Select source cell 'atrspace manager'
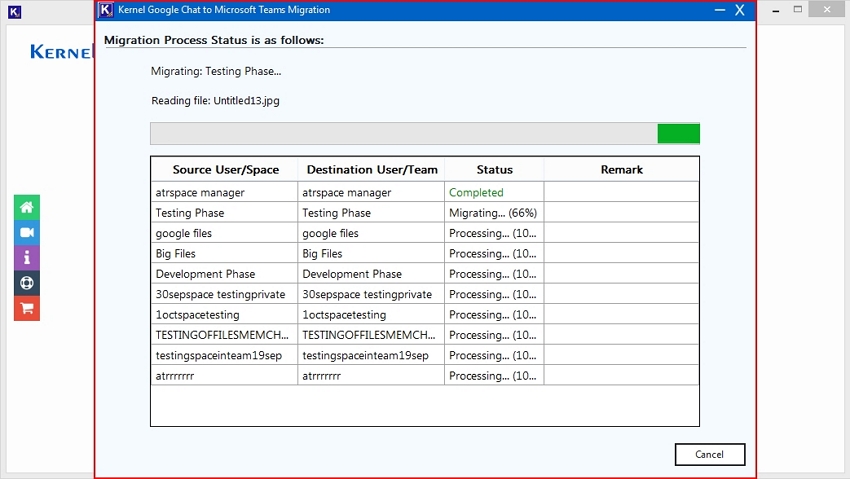The image size is (850, 479). click(224, 192)
